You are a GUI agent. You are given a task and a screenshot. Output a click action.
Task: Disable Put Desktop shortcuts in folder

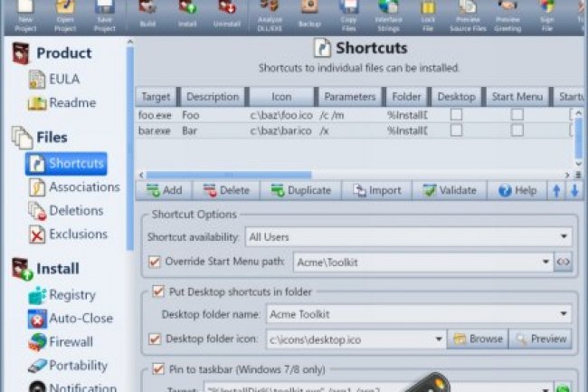point(158,291)
